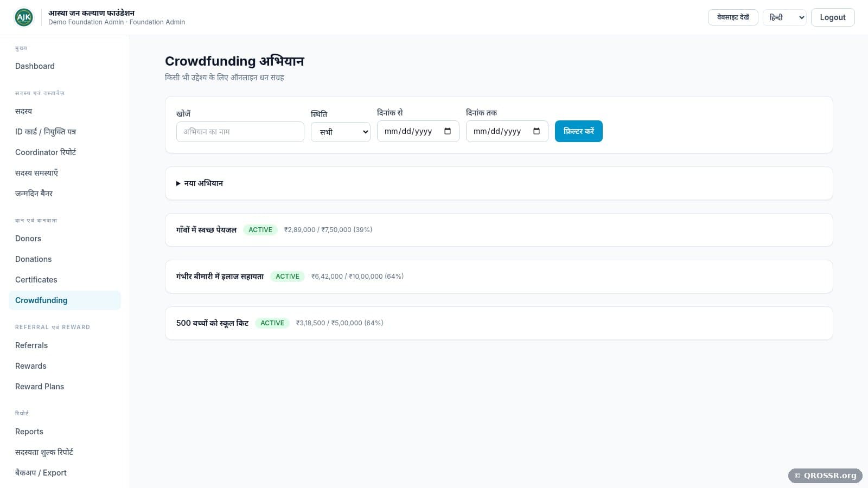Viewport: 868px width, 488px height.
Task: Click the फ़िल्टर करें button
Action: click(x=578, y=131)
